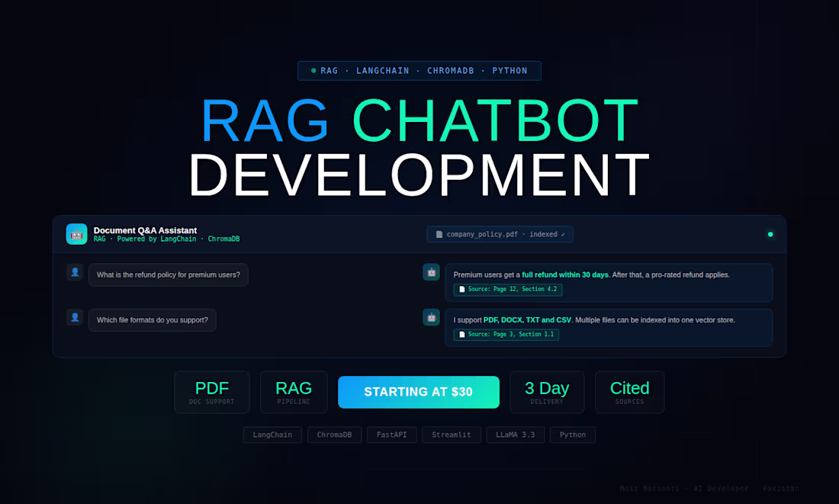The image size is (839, 504).
Task: Expand the ChromaDB tag chip
Action: 334,435
